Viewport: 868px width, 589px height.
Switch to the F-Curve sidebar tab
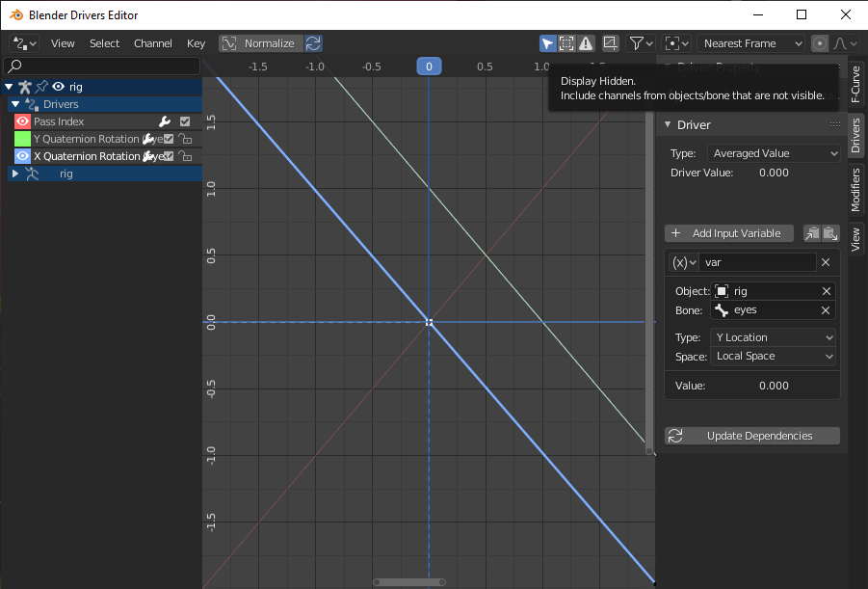point(855,84)
